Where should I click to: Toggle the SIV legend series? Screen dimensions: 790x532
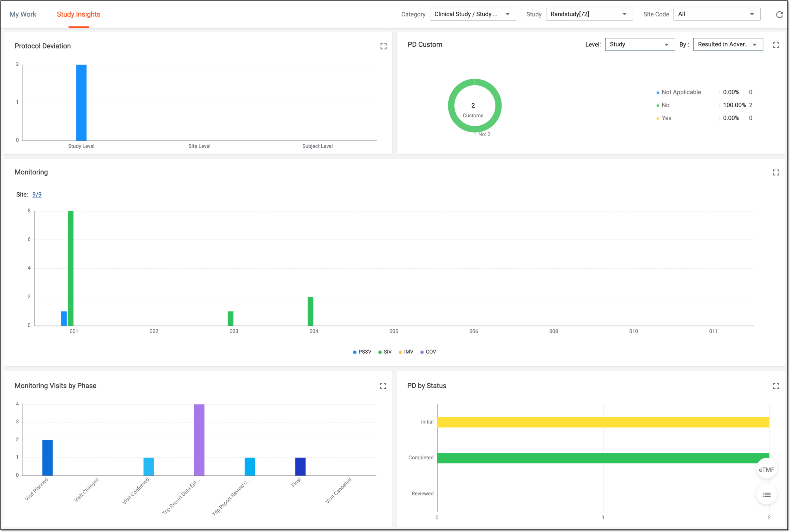[385, 352]
